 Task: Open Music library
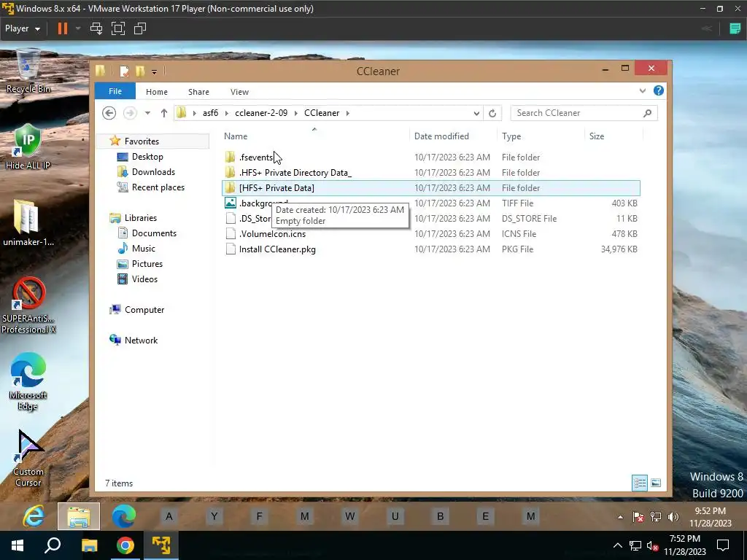144,248
